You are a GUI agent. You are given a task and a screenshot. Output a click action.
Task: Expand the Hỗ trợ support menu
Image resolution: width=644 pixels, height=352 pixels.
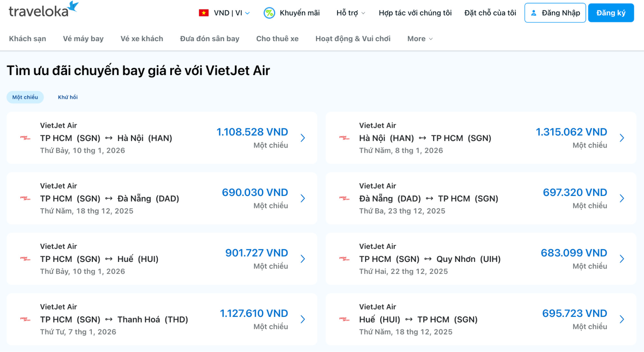[x=351, y=13]
